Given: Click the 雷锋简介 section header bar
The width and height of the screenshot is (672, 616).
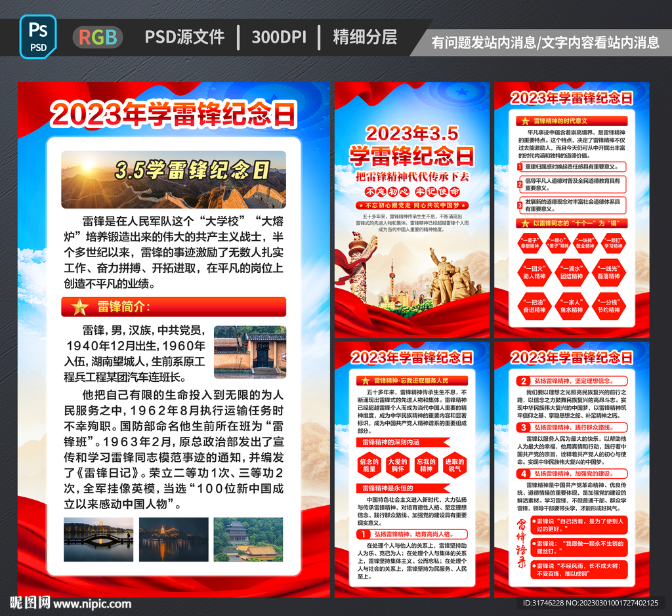Looking at the screenshot, I should (173, 307).
